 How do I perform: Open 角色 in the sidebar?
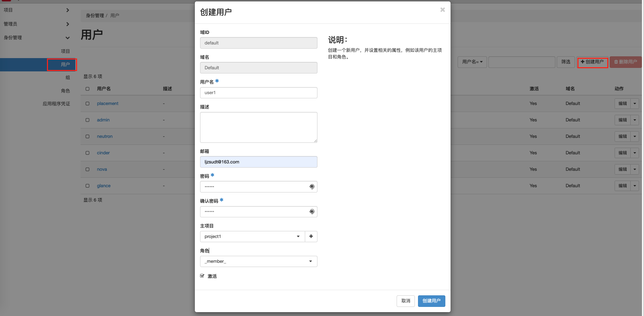pos(66,91)
